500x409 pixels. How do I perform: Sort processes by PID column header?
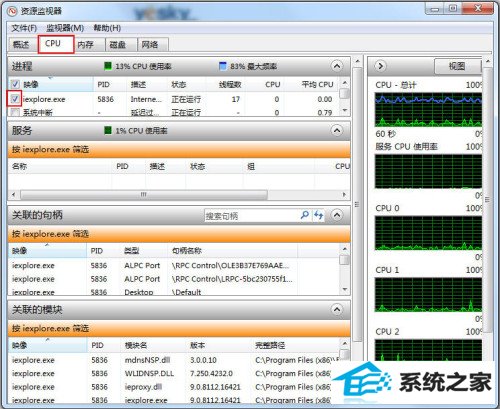(110, 84)
